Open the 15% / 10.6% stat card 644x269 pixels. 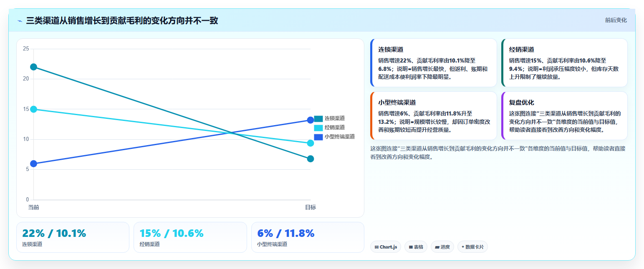tap(190, 237)
